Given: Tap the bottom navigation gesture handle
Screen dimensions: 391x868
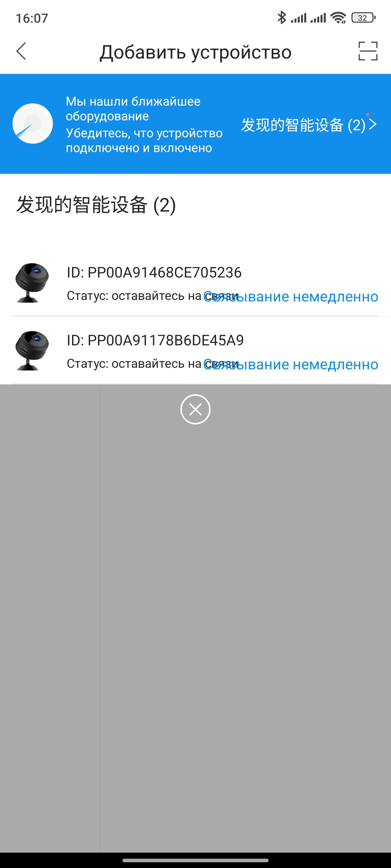Looking at the screenshot, I should (195, 860).
